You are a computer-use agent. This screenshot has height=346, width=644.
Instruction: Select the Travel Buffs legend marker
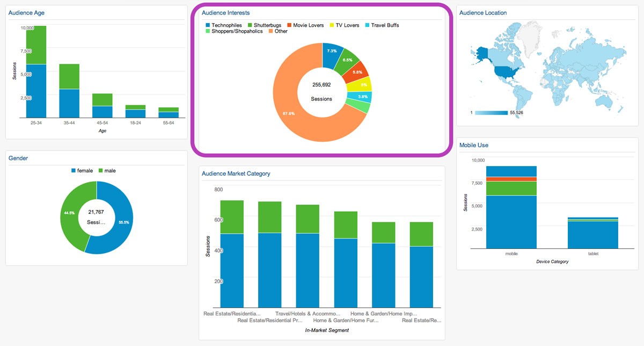(x=368, y=25)
